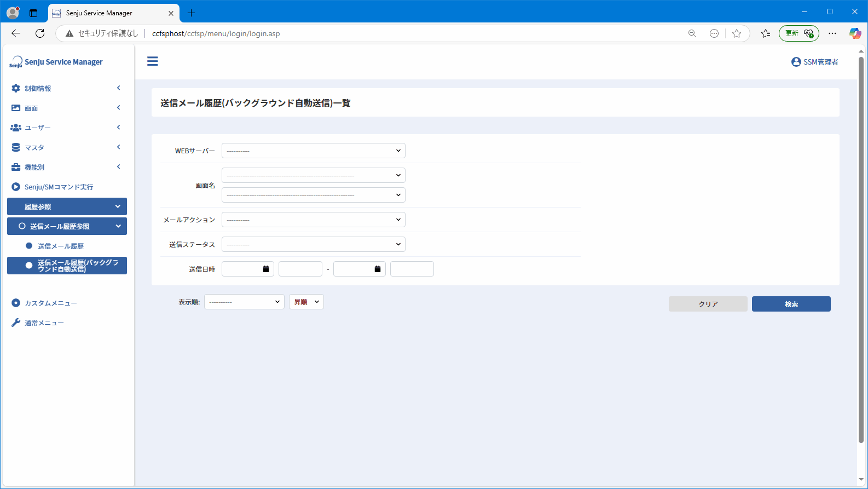
Task: Click the カスタムメニュー circle icon
Action: click(x=16, y=303)
